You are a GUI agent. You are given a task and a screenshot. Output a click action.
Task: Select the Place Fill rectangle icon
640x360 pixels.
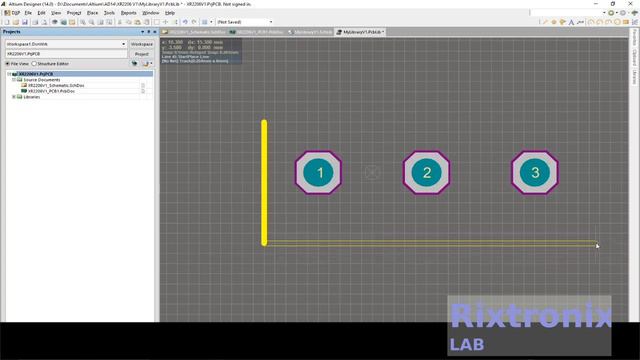tap(626, 22)
